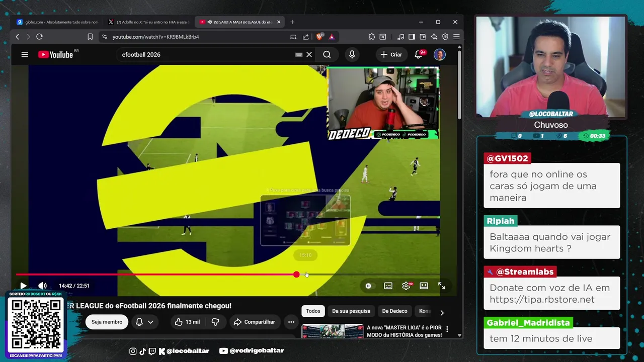This screenshot has width=644, height=362.
Task: Like the video showing 13 mil
Action: pos(187,322)
